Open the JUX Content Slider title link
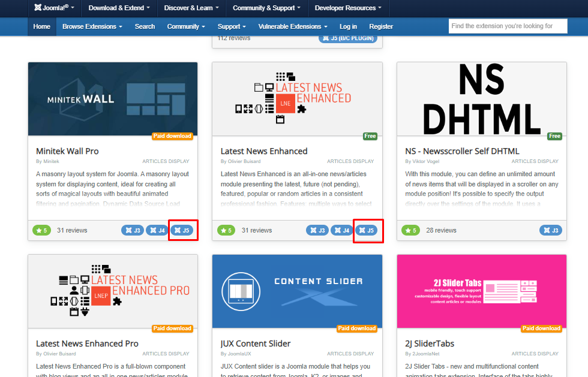This screenshot has height=377, width=588. pyautogui.click(x=256, y=343)
